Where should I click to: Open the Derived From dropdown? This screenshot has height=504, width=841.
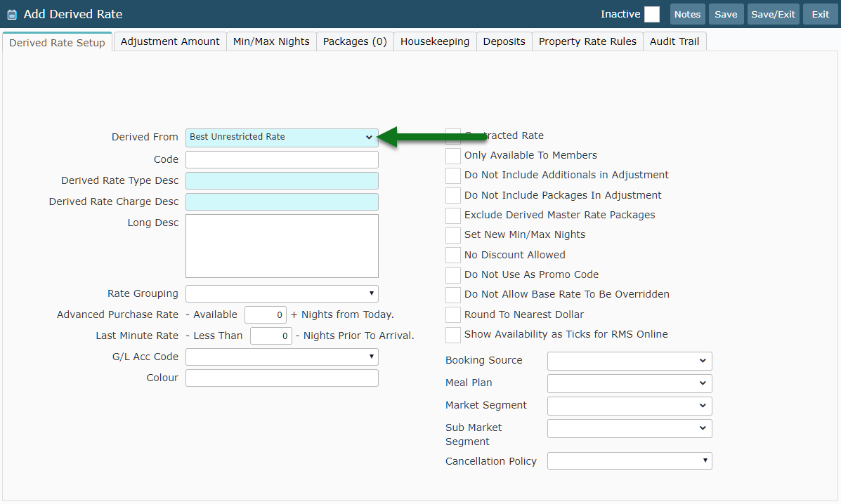(282, 137)
